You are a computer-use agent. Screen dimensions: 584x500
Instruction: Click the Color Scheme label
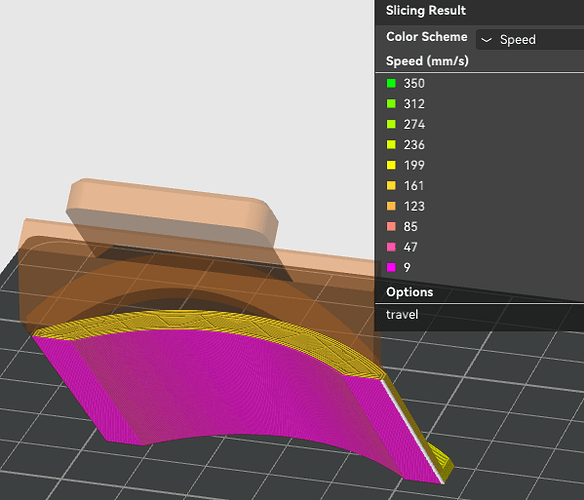pyautogui.click(x=426, y=37)
